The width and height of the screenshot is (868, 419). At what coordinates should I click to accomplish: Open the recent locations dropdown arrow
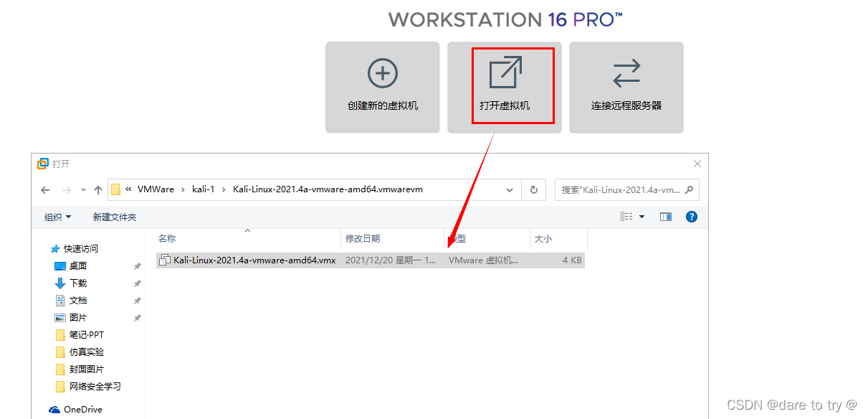(x=83, y=190)
